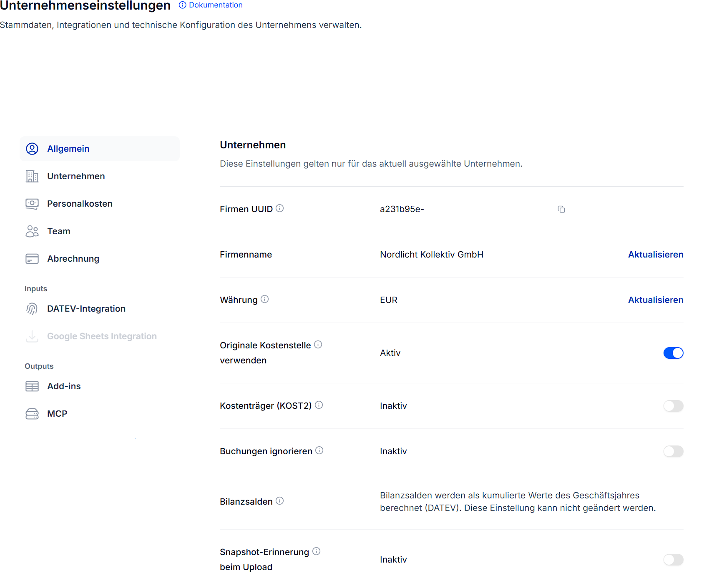Copy the Firmen UUID value
The image size is (709, 588).
click(561, 209)
